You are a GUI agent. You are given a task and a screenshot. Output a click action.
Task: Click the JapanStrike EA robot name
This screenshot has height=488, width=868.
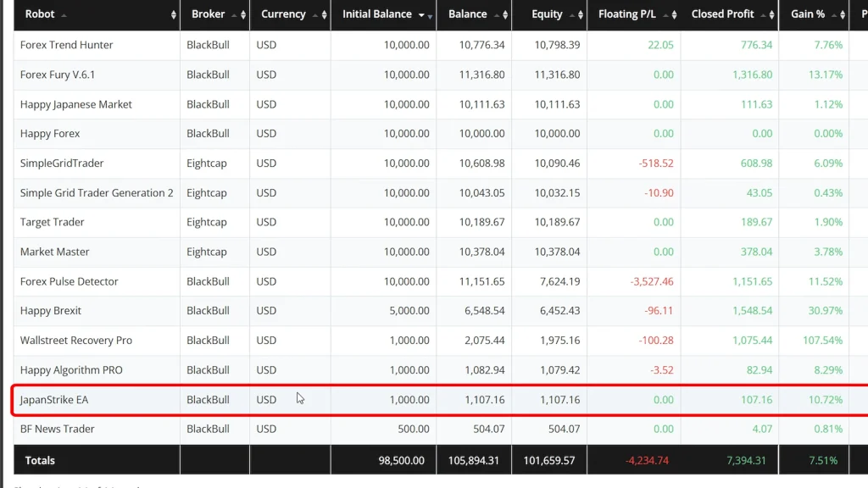(x=54, y=399)
